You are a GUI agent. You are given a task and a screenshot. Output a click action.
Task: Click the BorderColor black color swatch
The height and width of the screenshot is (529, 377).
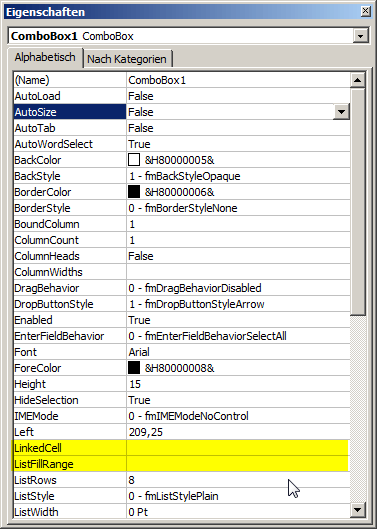click(134, 192)
